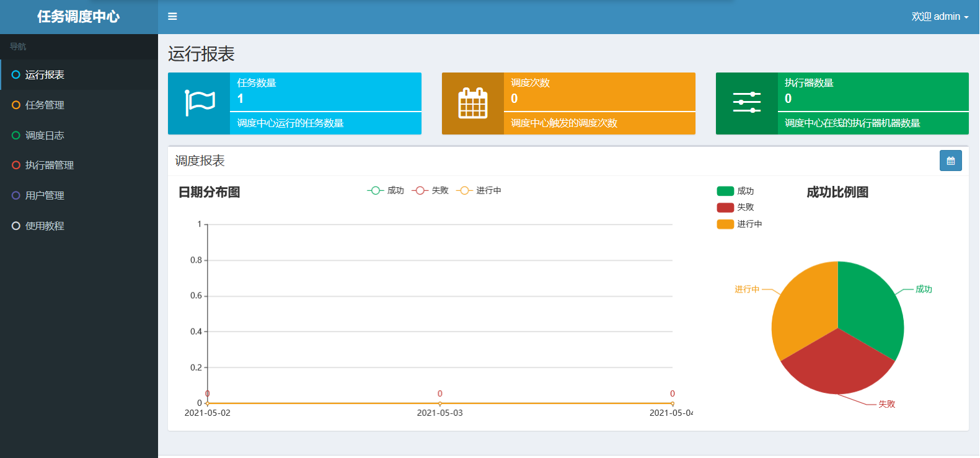
Task: Toggle 进行中 in the pie chart legend
Action: pos(739,224)
